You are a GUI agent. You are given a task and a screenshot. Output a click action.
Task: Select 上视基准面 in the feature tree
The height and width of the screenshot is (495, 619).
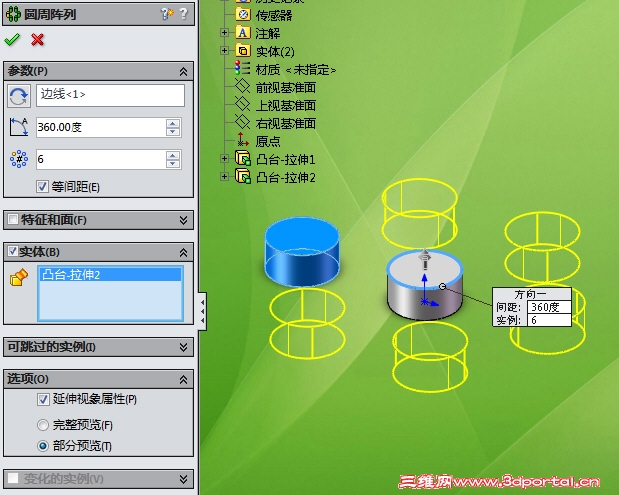click(286, 105)
